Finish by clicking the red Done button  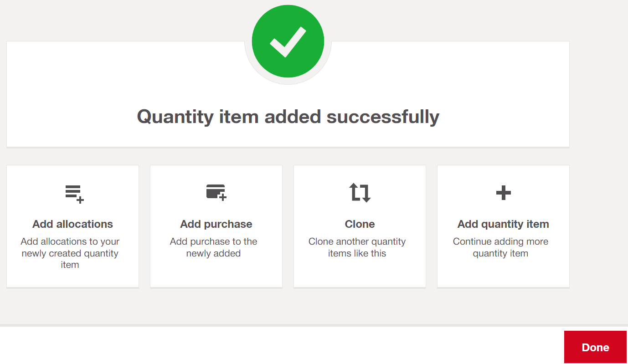[595, 347]
